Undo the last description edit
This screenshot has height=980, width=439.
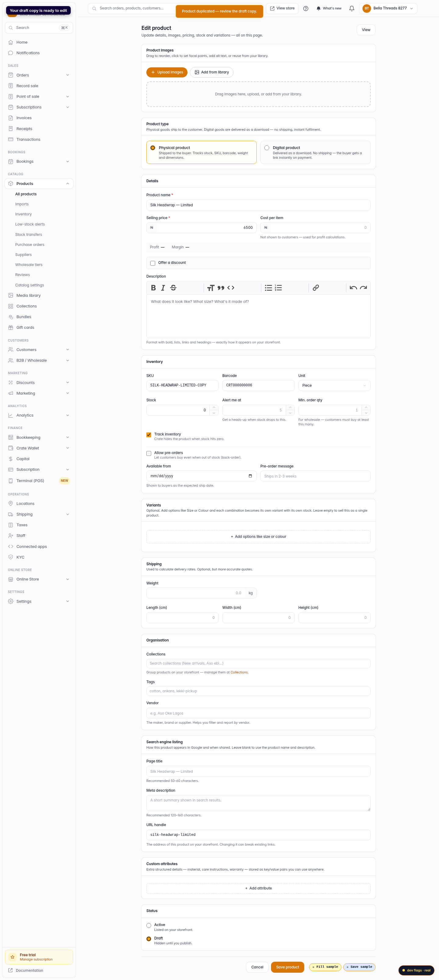point(353,288)
